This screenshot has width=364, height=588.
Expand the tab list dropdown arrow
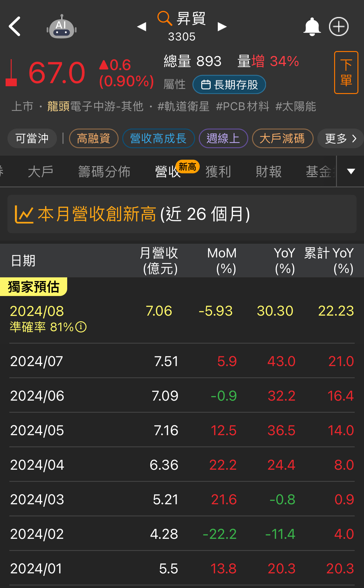pyautogui.click(x=351, y=172)
